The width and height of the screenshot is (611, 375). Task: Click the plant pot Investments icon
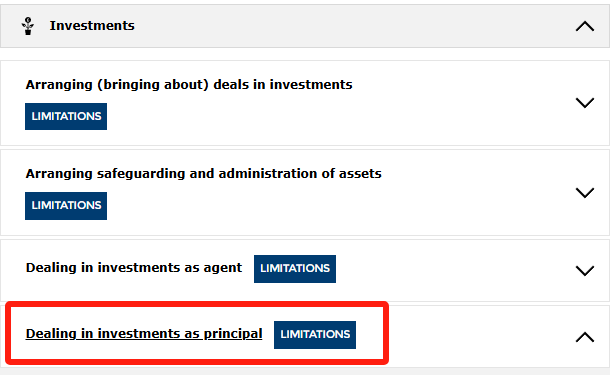pos(28,26)
